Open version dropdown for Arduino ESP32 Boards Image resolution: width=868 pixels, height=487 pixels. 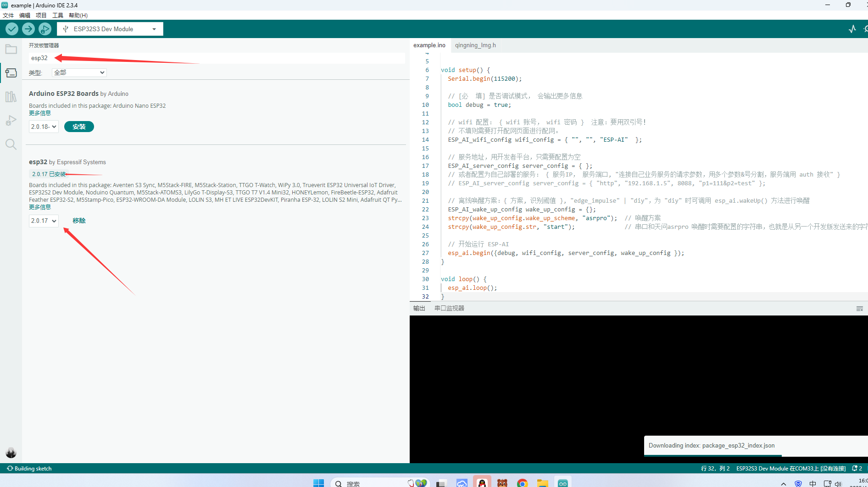pyautogui.click(x=44, y=127)
